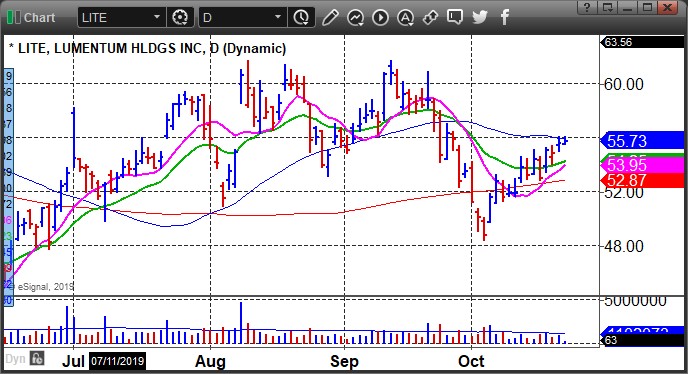Click the help question mark button
This screenshot has width=688, height=374.
pyautogui.click(x=587, y=7)
